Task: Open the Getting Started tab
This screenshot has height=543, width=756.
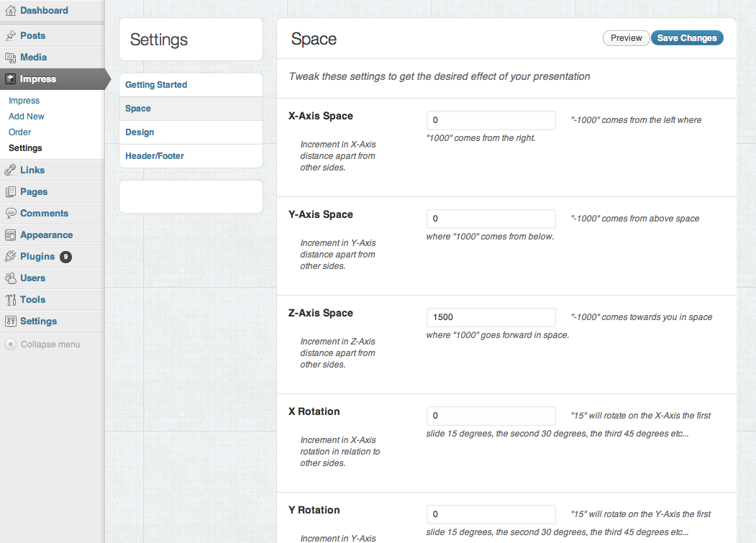Action: [156, 85]
